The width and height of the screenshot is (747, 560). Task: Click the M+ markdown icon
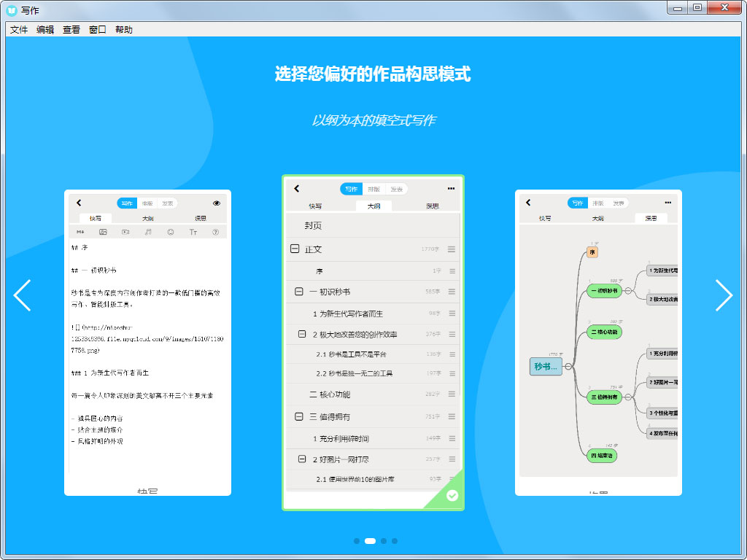(x=80, y=232)
